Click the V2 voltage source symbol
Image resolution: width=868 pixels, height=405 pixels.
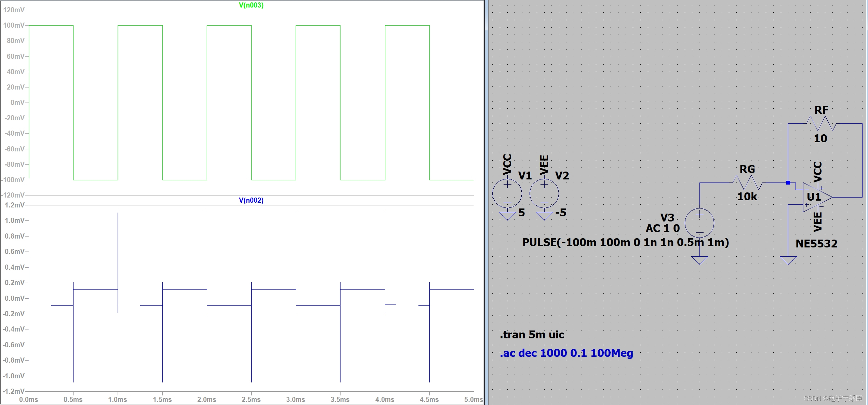click(x=544, y=193)
